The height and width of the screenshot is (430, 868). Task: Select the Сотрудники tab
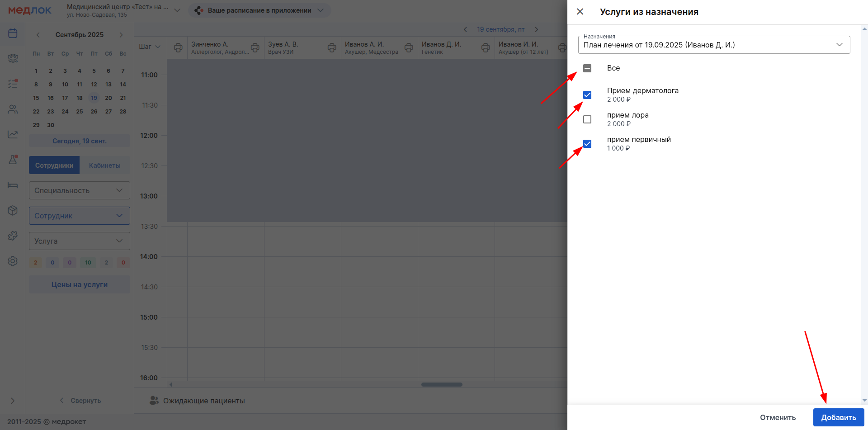coord(54,165)
